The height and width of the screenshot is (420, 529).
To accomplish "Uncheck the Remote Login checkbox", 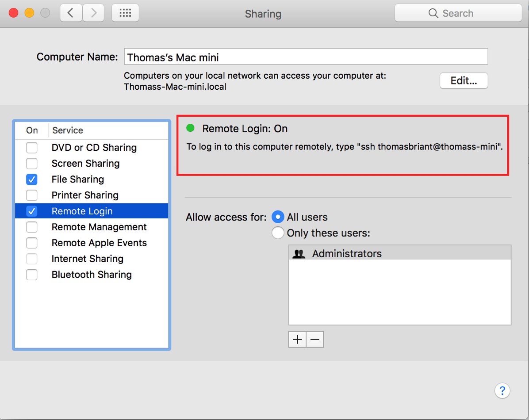I will pos(32,211).
